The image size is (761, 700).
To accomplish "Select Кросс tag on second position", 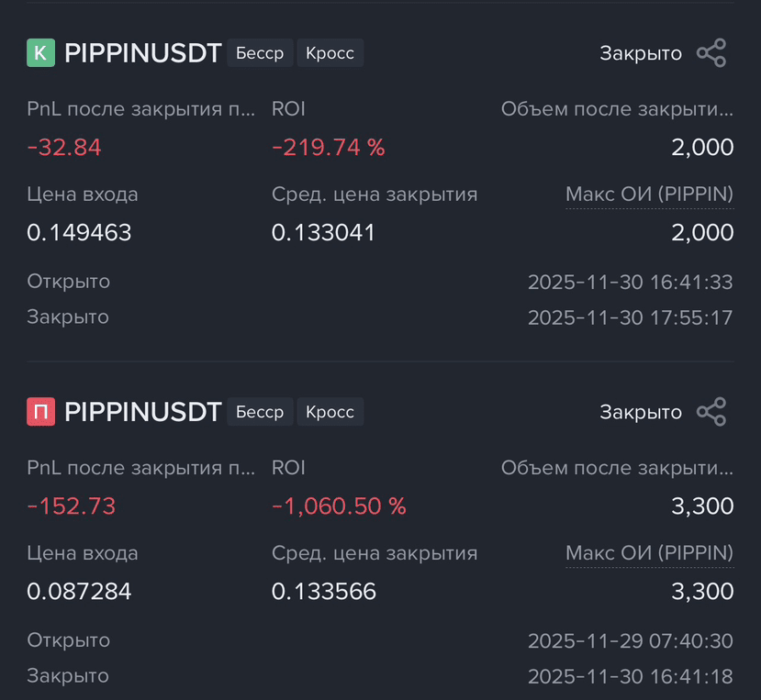I will [330, 412].
